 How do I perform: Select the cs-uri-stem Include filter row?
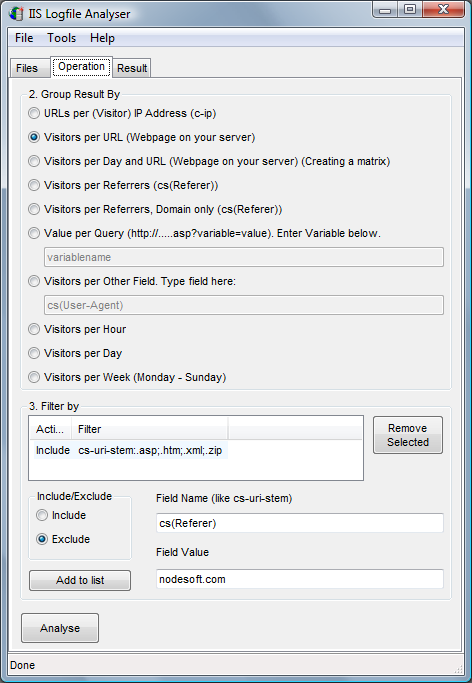point(131,450)
